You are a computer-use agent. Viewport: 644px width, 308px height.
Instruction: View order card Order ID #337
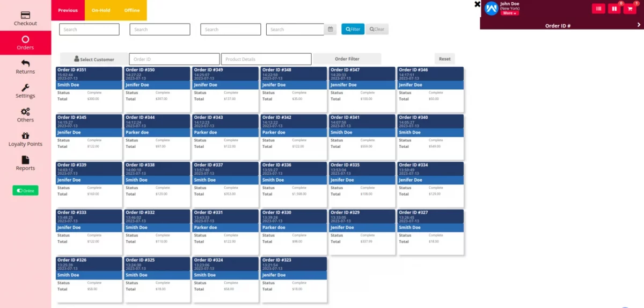pos(225,184)
